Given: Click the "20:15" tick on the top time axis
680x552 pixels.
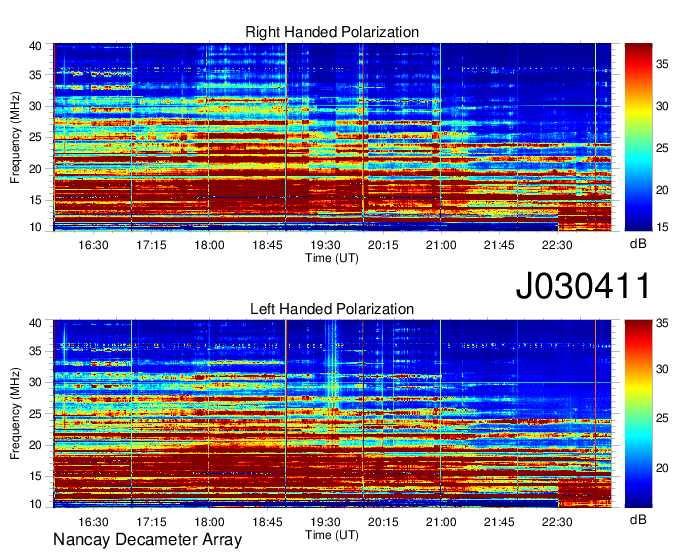Looking at the screenshot, I should point(383,245).
